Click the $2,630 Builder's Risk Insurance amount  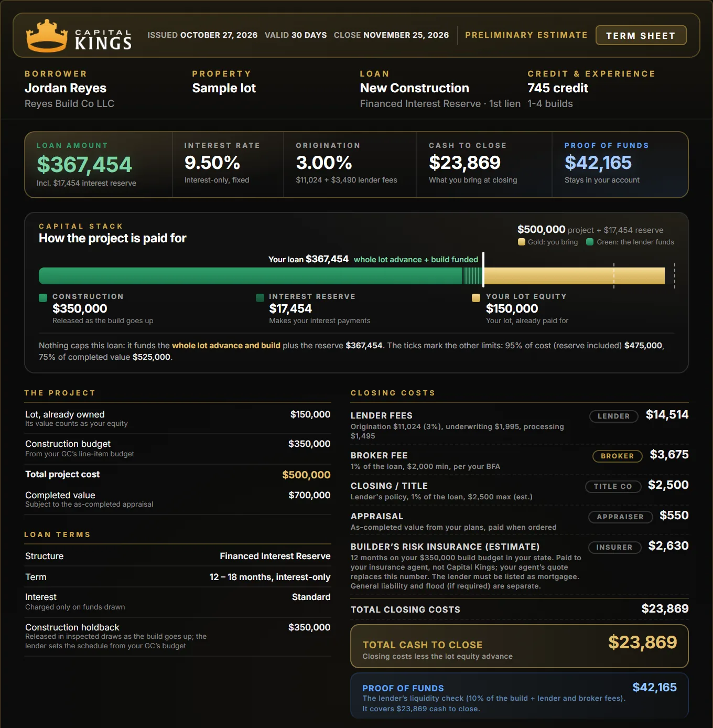[x=668, y=546]
